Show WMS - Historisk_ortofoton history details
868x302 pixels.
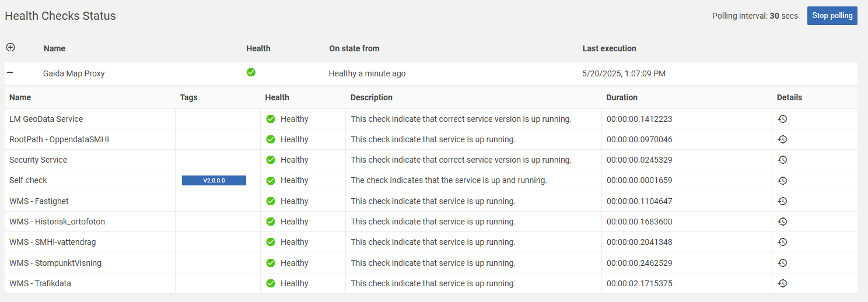tap(782, 222)
